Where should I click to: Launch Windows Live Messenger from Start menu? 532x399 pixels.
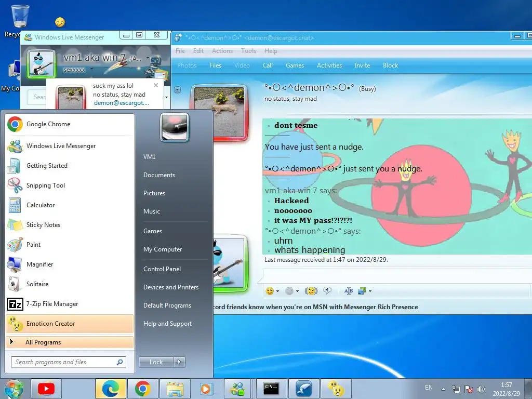(70, 146)
